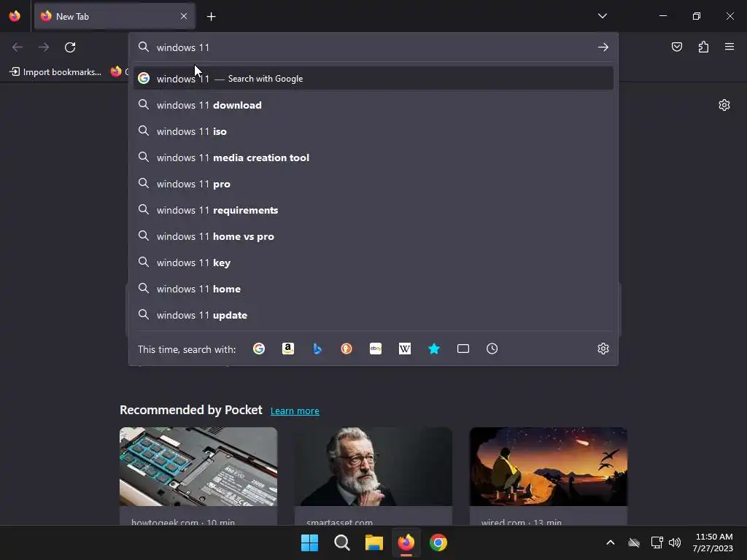Select the New Tab tab
Screen dimensions: 747x560
[115, 16]
